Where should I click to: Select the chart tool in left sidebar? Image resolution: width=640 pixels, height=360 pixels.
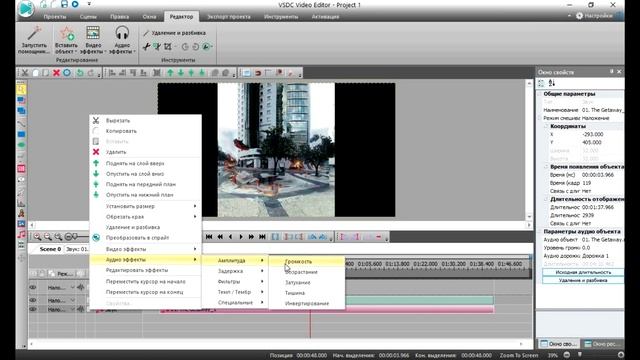[x=21, y=203]
